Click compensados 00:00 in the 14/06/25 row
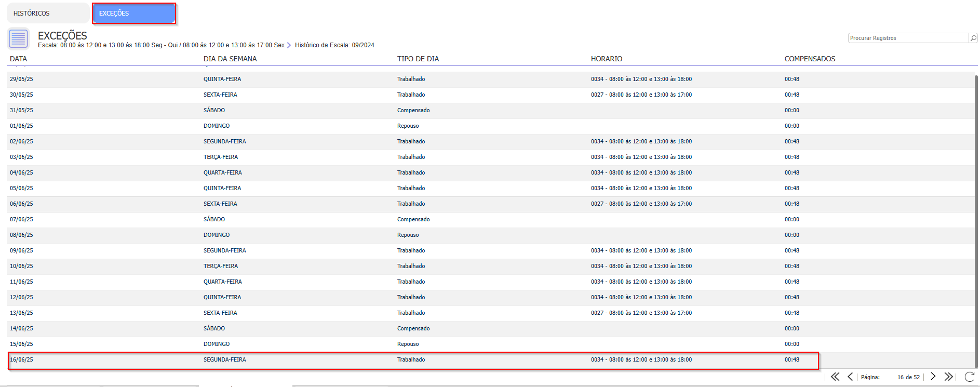Viewport: 980px width, 387px height. pos(792,328)
